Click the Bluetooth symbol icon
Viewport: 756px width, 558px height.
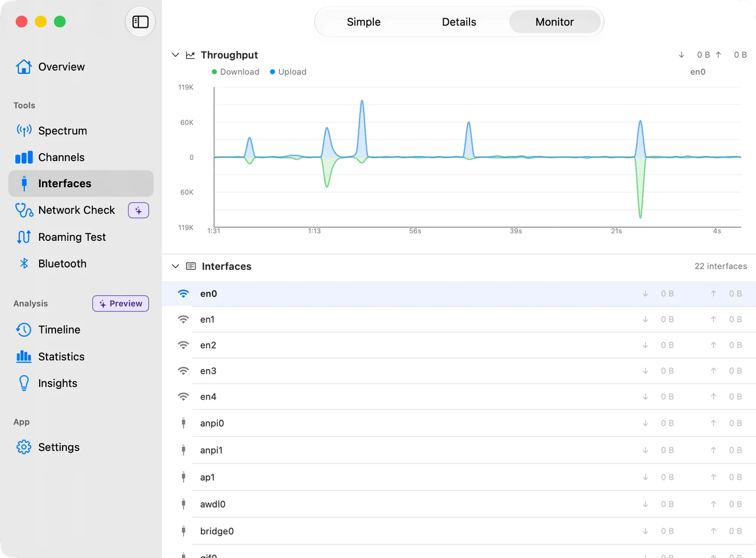coord(24,263)
